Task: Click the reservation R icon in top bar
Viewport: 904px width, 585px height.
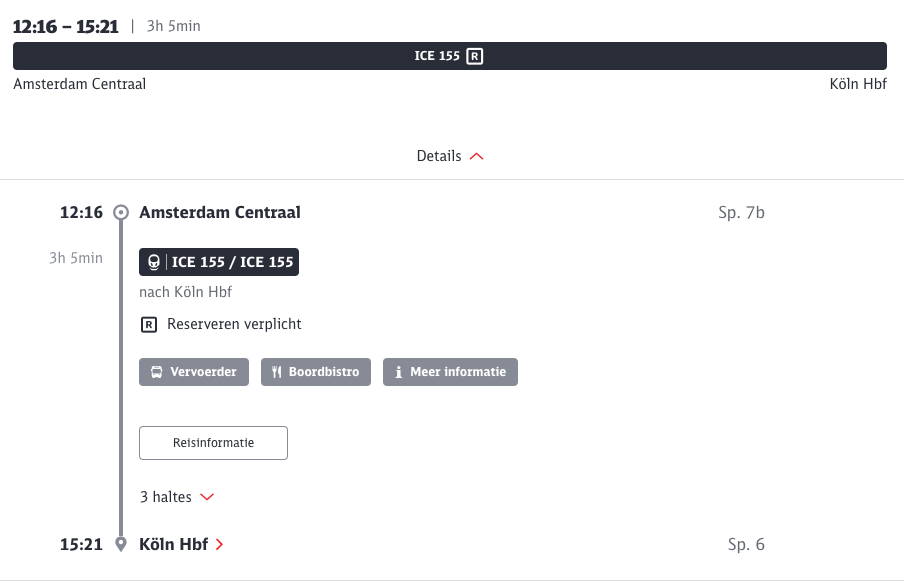Action: [x=475, y=56]
